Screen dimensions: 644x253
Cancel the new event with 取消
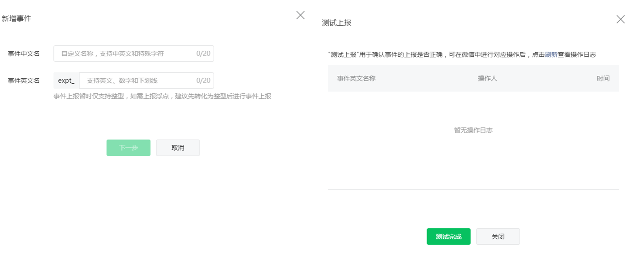pyautogui.click(x=178, y=148)
